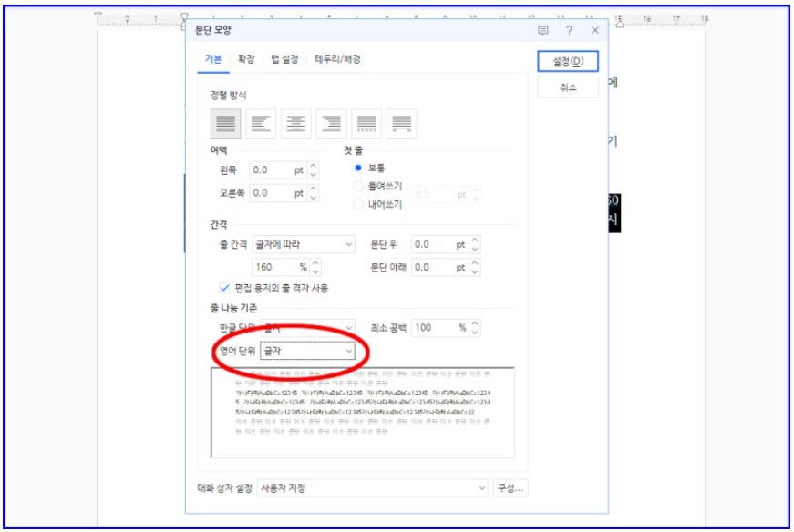The width and height of the screenshot is (794, 532).
Task: Open the 줄 간격 글자에 따라 dropdown
Action: pos(304,244)
